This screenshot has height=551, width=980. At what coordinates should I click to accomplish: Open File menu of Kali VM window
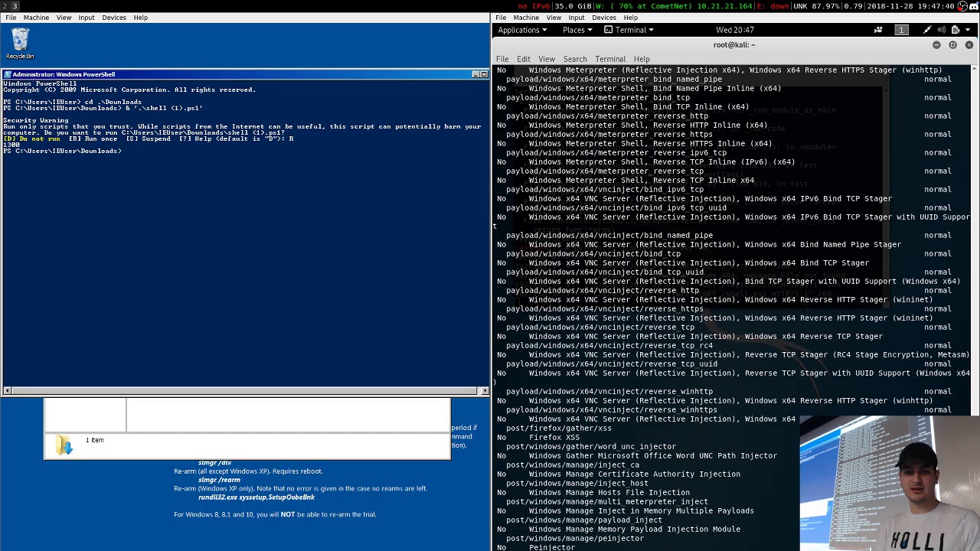click(501, 17)
